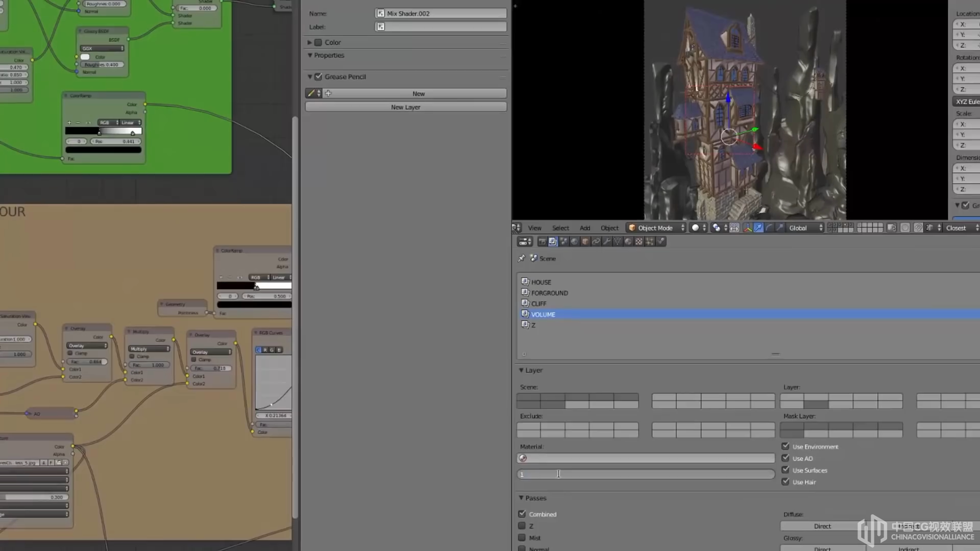Viewport: 980px width, 551px height.
Task: Open the Modifiers tab (wrench icon)
Action: [607, 241]
